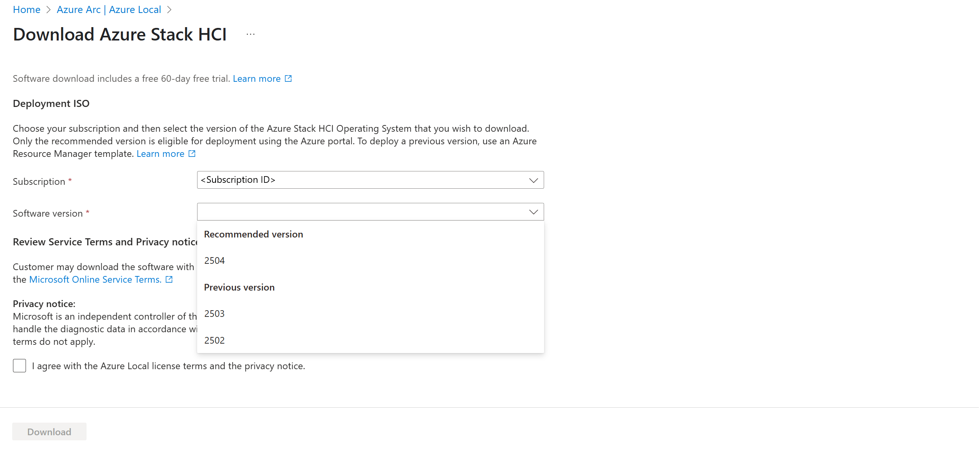
Task: Click external link icon after Resource Manager Learn more
Action: tap(192, 154)
